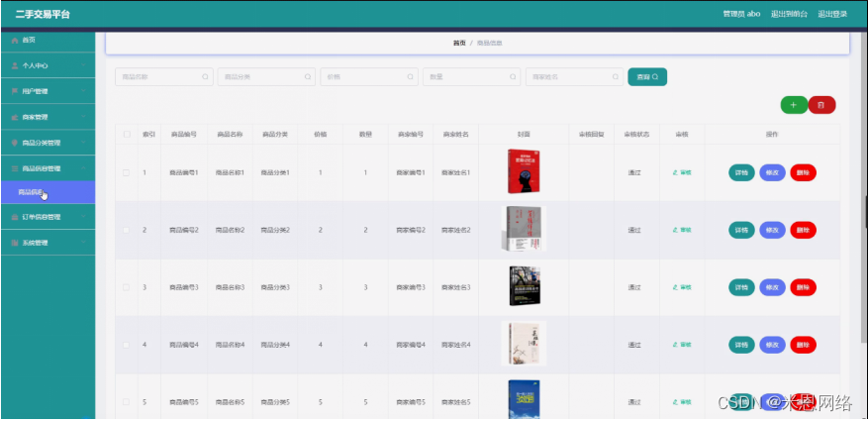Check the checkbox for row 1
This screenshot has height=421, width=868.
(x=127, y=172)
